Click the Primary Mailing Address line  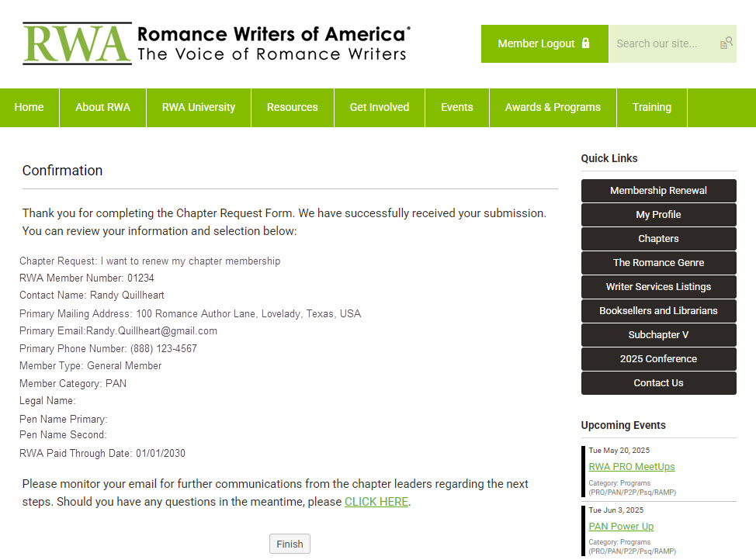point(190,313)
